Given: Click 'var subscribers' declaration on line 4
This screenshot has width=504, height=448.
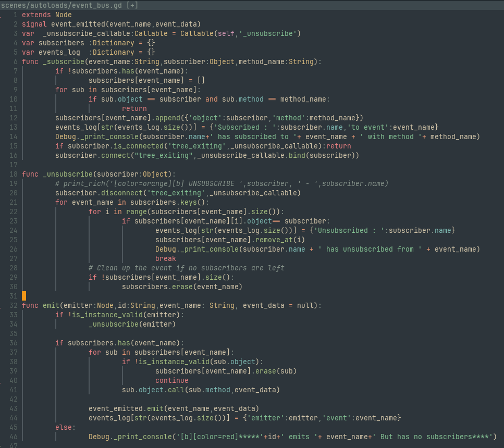Looking at the screenshot, I should coord(53,43).
